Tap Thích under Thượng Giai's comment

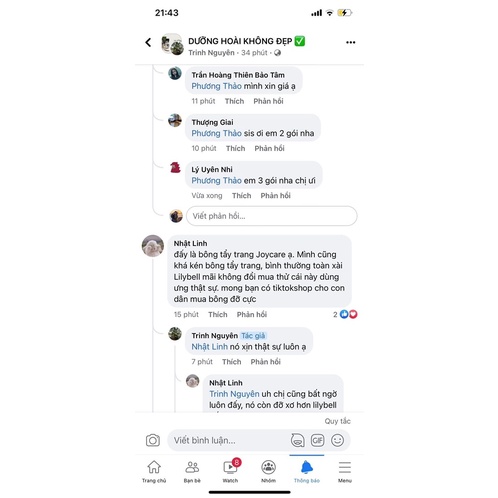[235, 148]
